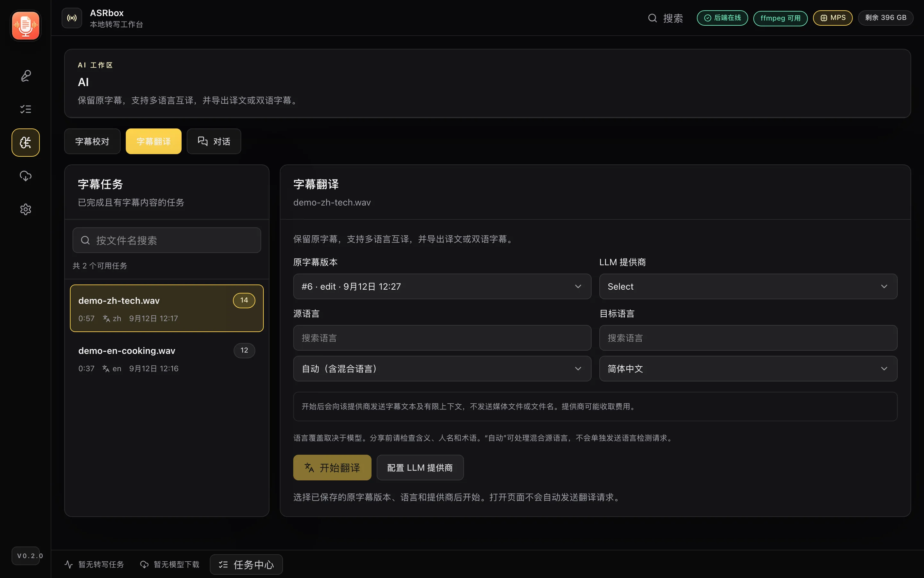
Task: Click the translate icon on 开始翻译 button
Action: point(309,467)
